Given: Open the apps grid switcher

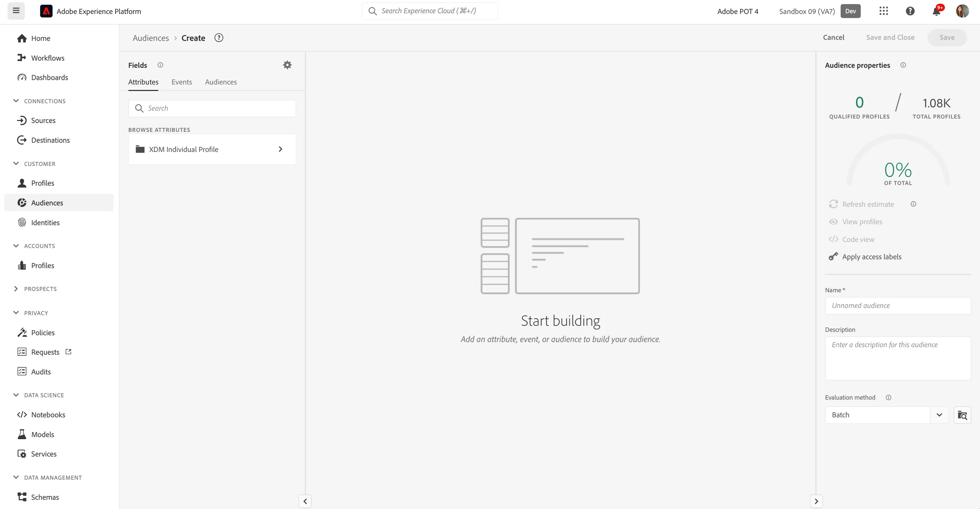Looking at the screenshot, I should [883, 11].
